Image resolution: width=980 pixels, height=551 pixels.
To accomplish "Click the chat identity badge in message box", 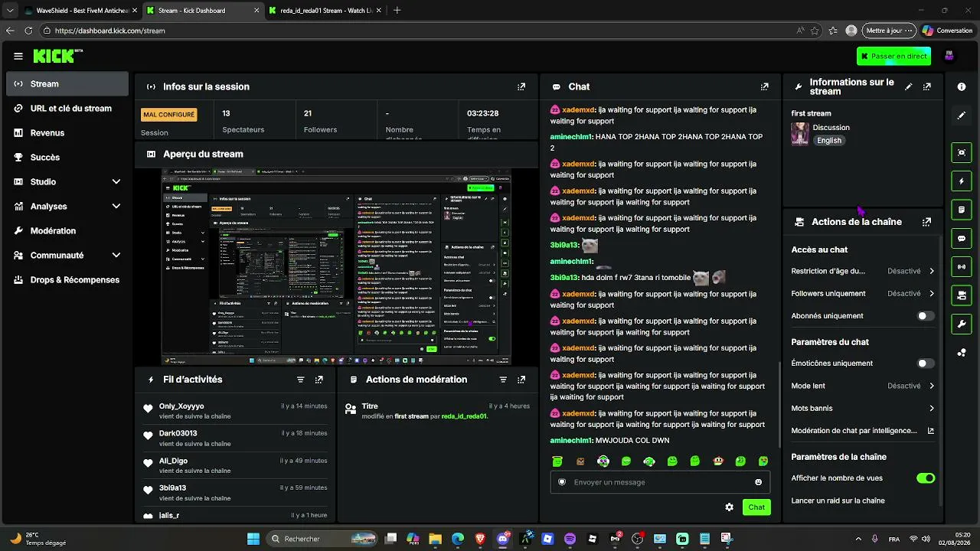I will 562,482.
